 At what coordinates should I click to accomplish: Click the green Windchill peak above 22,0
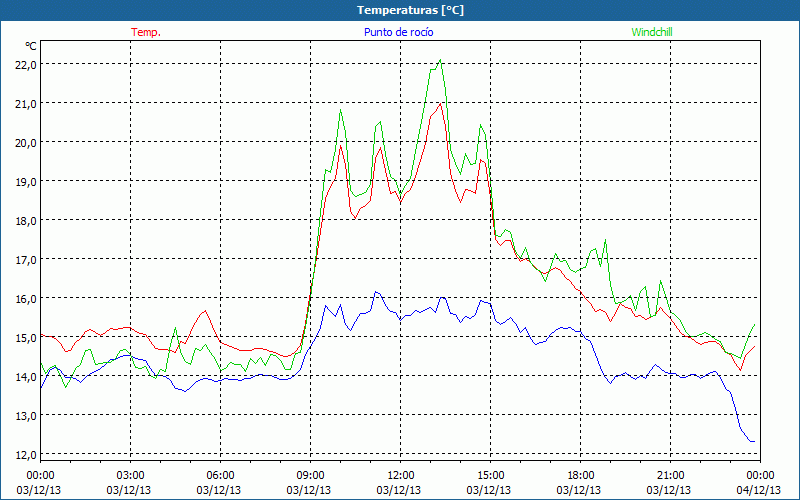click(x=440, y=60)
